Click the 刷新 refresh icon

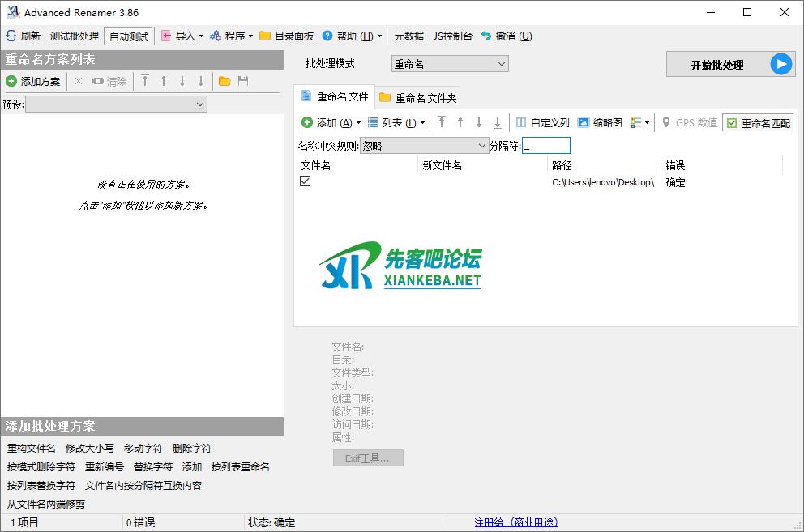pyautogui.click(x=11, y=36)
